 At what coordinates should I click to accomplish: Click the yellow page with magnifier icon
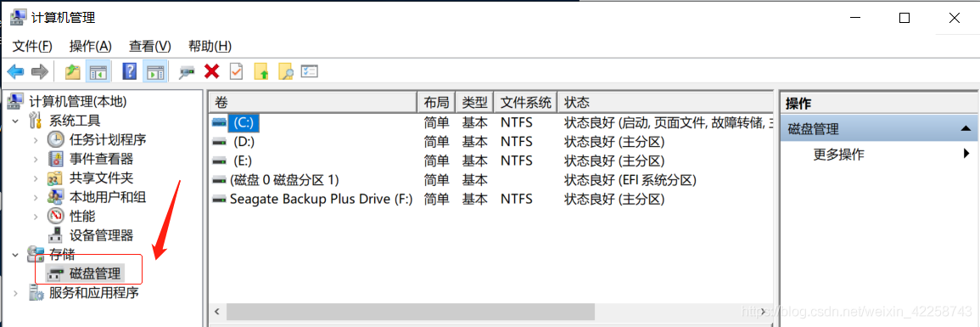pyautogui.click(x=286, y=72)
